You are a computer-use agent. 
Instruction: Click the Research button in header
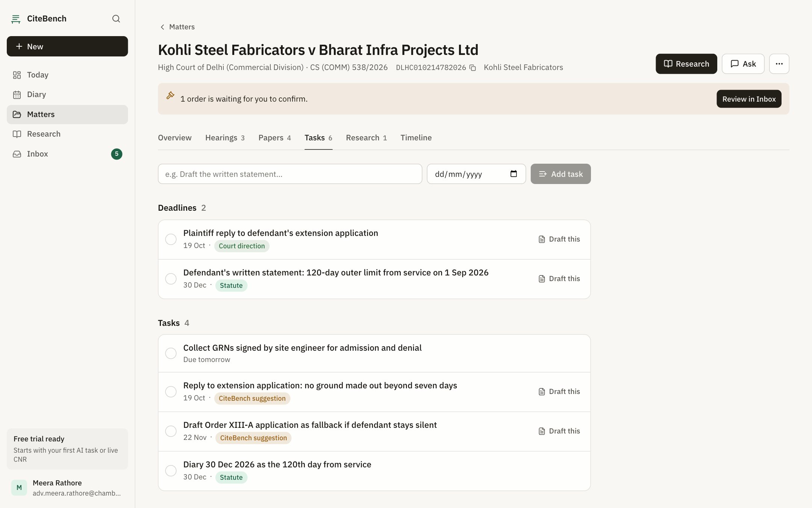(x=686, y=64)
